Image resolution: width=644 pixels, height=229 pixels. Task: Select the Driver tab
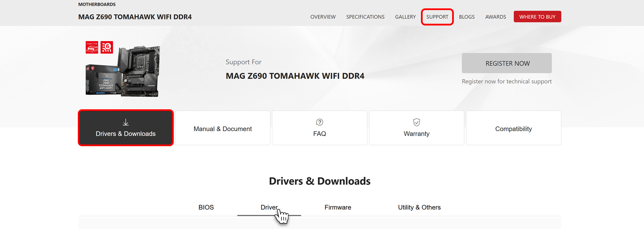(x=269, y=208)
